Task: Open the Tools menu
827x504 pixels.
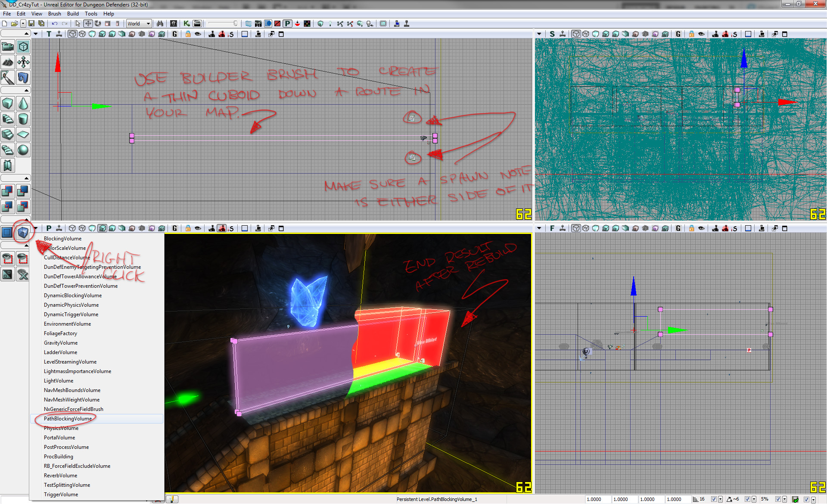Action: pyautogui.click(x=91, y=14)
